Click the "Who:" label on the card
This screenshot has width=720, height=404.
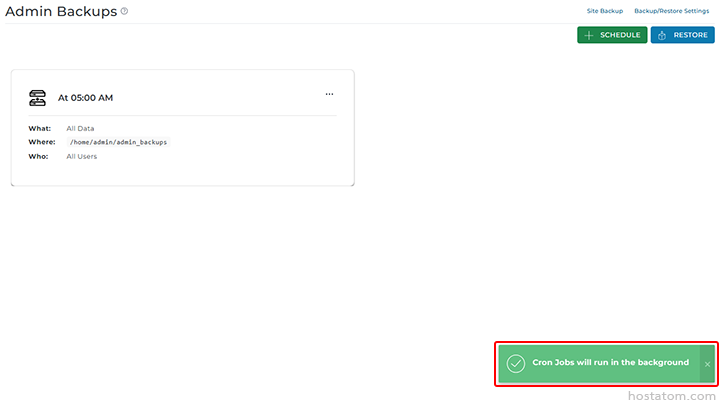[38, 156]
